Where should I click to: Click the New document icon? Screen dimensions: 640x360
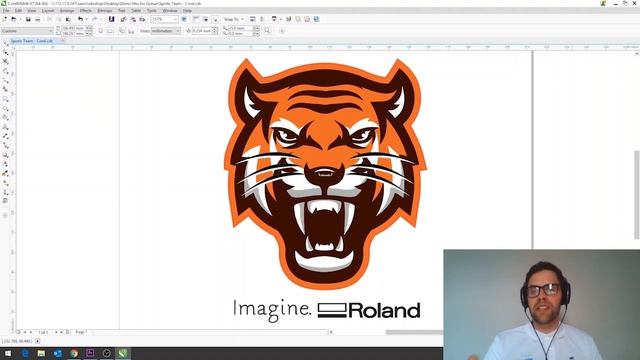point(4,19)
